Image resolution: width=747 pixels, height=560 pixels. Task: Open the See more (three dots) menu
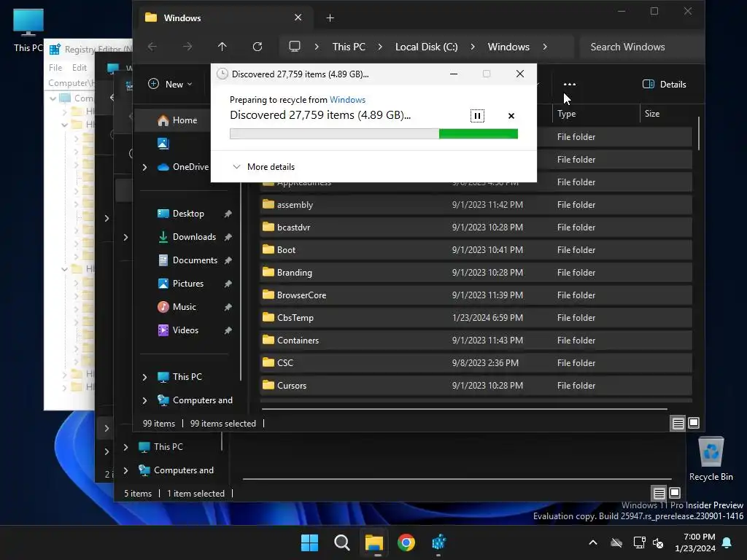pyautogui.click(x=569, y=85)
